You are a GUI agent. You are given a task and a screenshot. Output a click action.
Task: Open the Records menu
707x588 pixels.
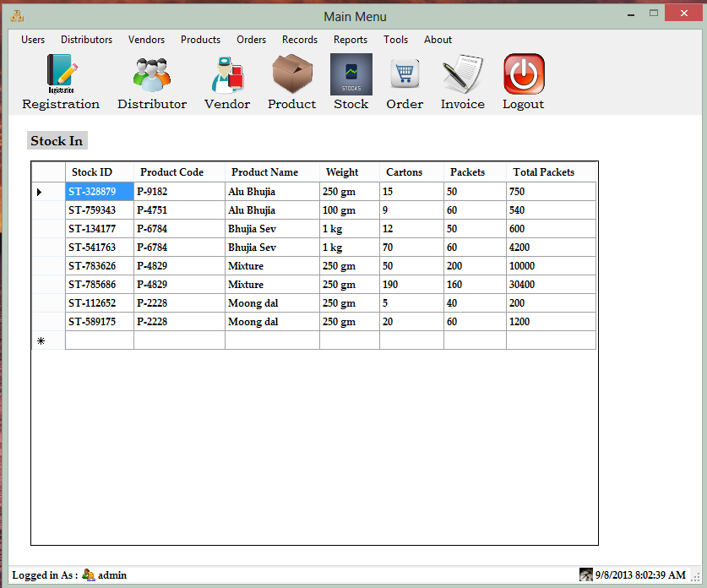(x=300, y=40)
